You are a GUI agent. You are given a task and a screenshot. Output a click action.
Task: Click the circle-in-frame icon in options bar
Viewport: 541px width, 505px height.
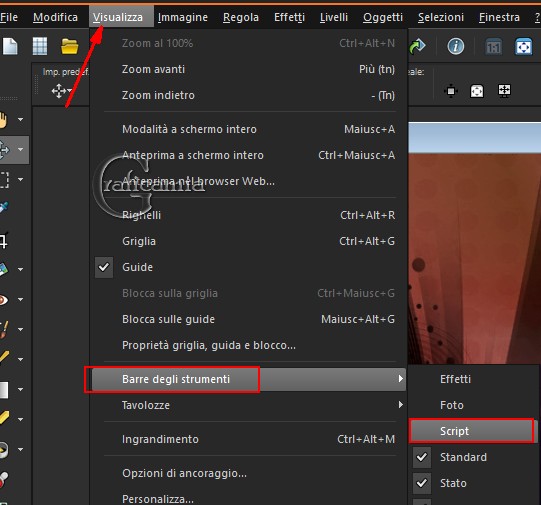[477, 91]
